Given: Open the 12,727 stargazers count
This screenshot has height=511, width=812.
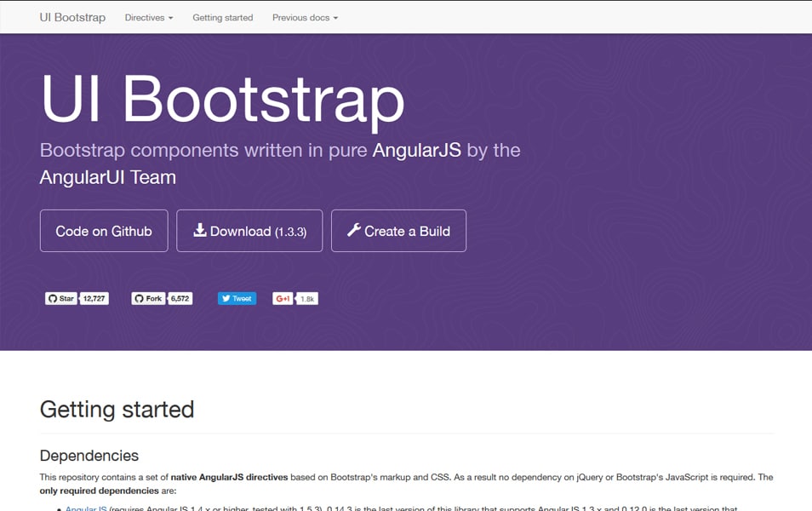Looking at the screenshot, I should [x=94, y=299].
